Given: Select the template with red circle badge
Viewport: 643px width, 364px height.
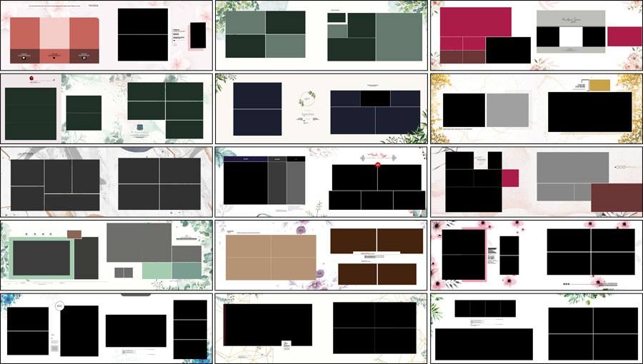Looking at the screenshot, I should [x=321, y=182].
